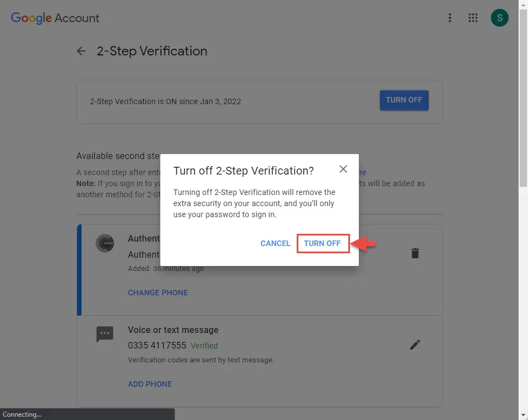Click the 2-Step Verification page heading
The image size is (528, 420).
[152, 51]
